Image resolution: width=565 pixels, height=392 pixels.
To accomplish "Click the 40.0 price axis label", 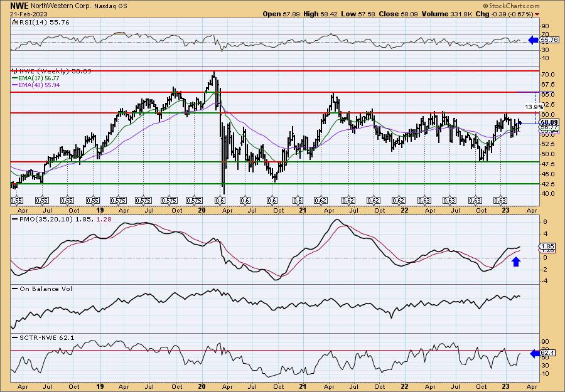I will tap(548, 194).
